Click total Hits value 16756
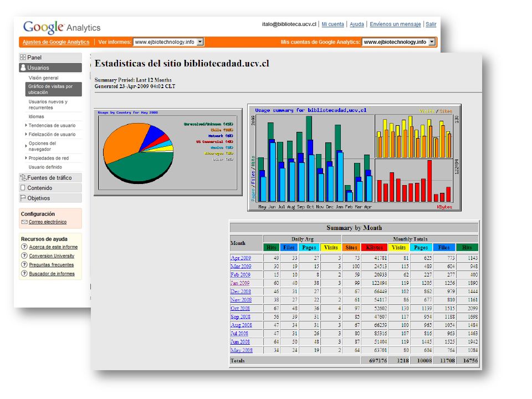Screen dimensions: 532x399 click(x=470, y=361)
